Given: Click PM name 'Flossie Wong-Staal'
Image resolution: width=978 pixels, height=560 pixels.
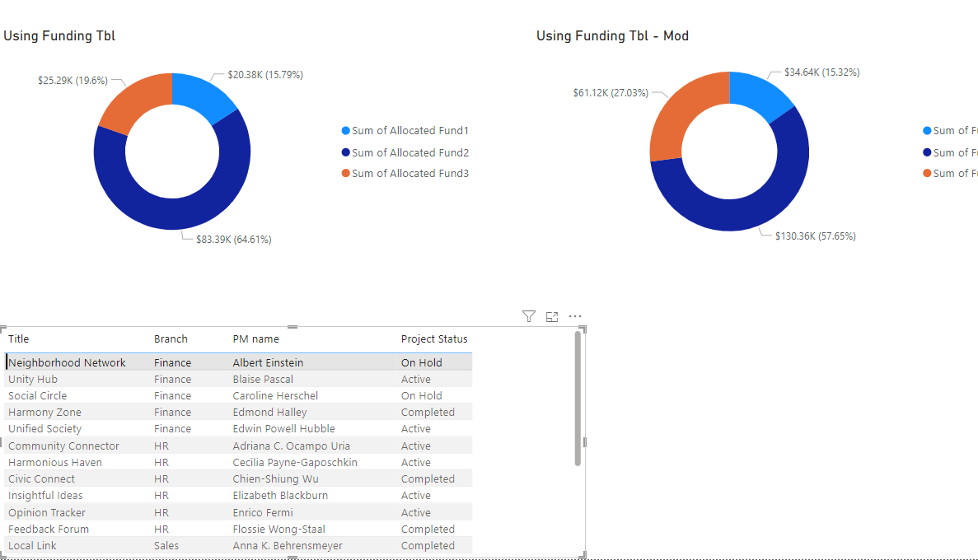Looking at the screenshot, I should (278, 529).
